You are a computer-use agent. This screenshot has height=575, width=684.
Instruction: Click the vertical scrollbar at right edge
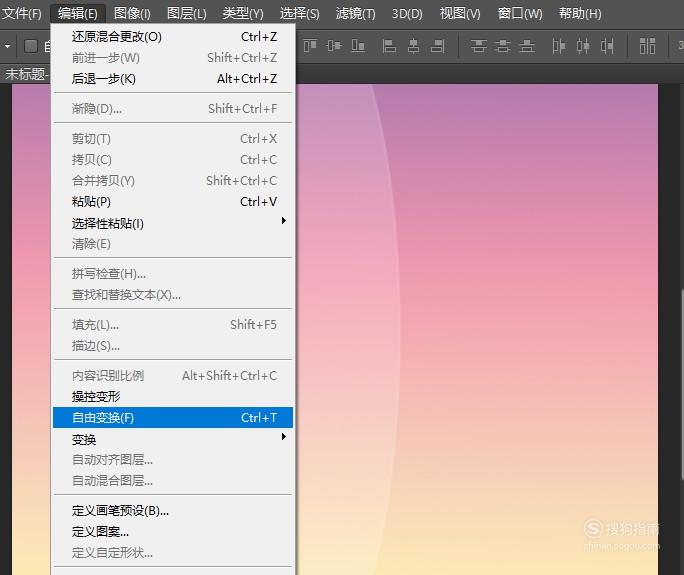[681, 384]
